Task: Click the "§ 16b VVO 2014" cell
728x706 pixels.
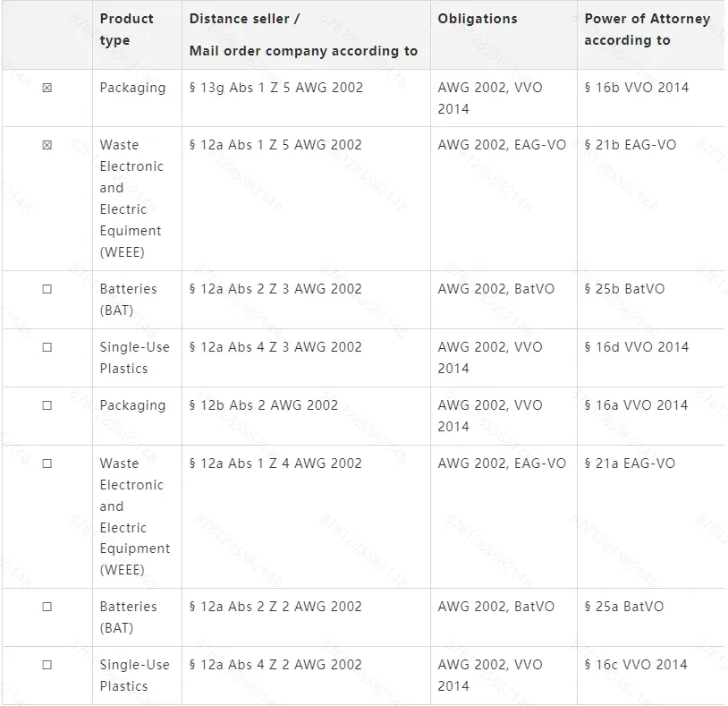Action: [636, 88]
